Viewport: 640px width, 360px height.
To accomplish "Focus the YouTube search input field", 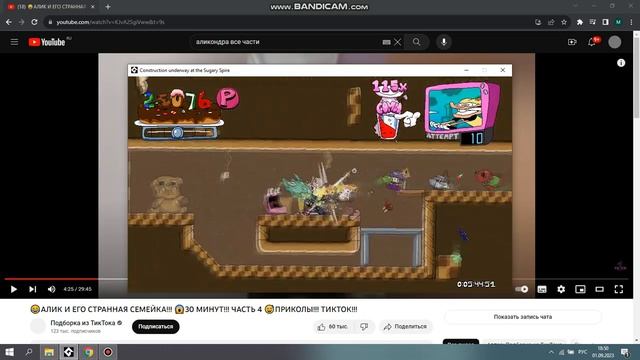I will 288,42.
